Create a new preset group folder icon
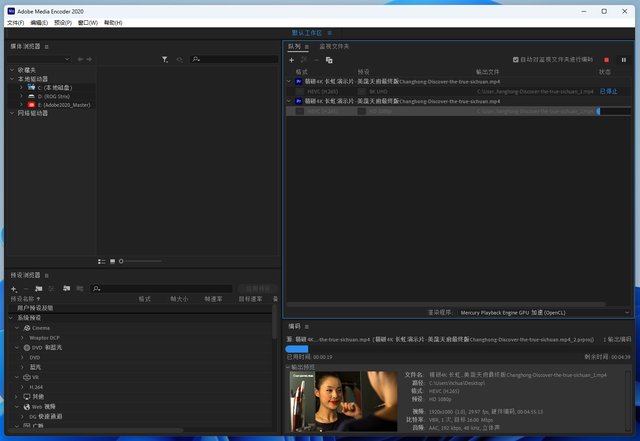The height and width of the screenshot is (441, 640). (x=39, y=289)
